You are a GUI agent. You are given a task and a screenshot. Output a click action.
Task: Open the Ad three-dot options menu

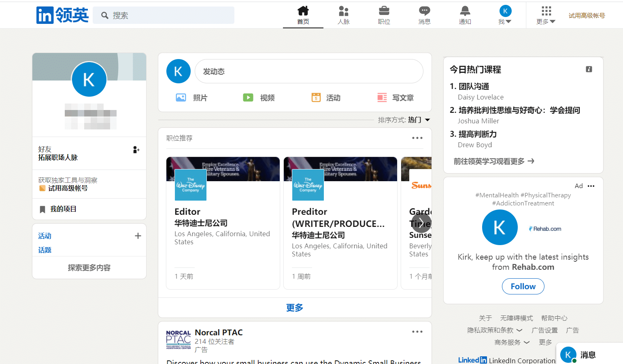591,186
